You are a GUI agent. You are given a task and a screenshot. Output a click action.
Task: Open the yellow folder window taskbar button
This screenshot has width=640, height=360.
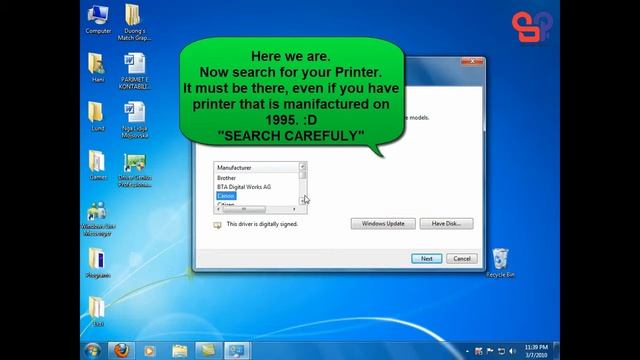point(208,351)
